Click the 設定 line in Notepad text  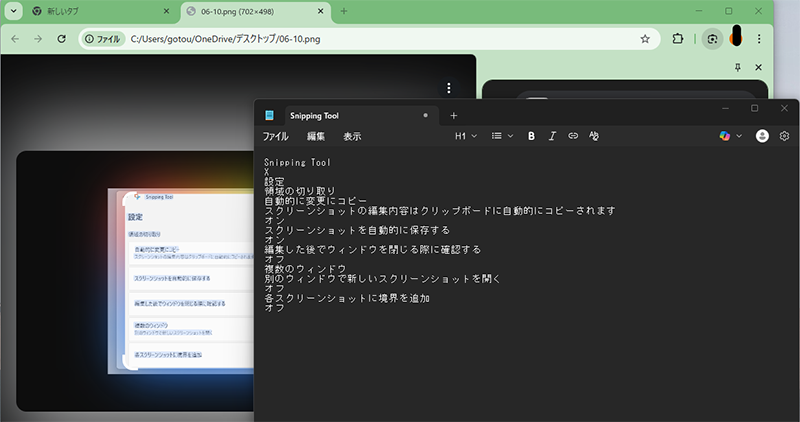(x=274, y=182)
